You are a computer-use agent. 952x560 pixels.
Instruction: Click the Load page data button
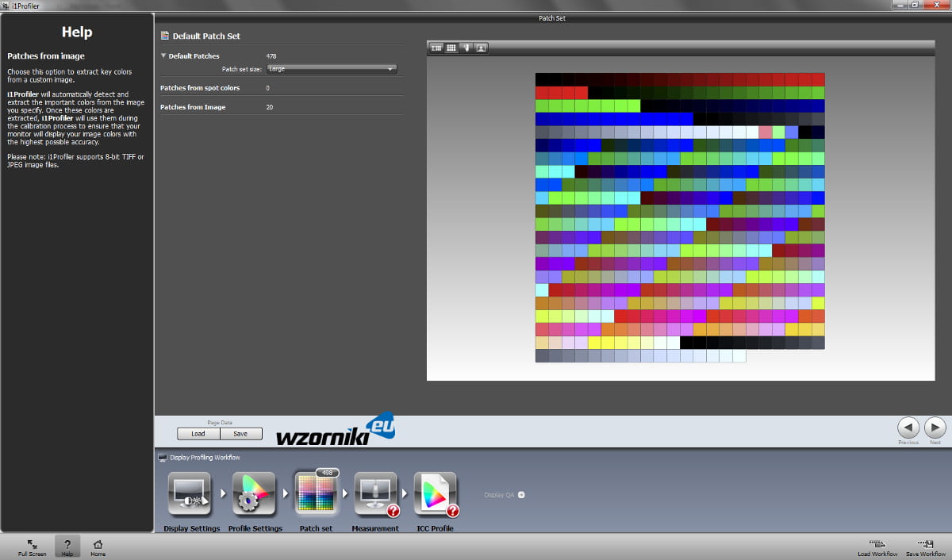[x=198, y=434]
